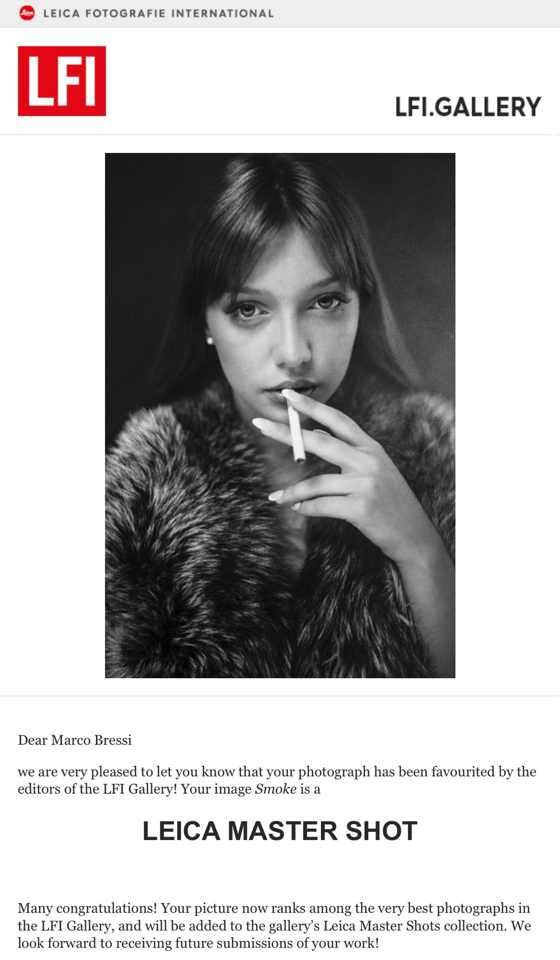Screen dimensions: 560x960
Task: Open the LFI.GALLERY title link
Action: (x=468, y=107)
